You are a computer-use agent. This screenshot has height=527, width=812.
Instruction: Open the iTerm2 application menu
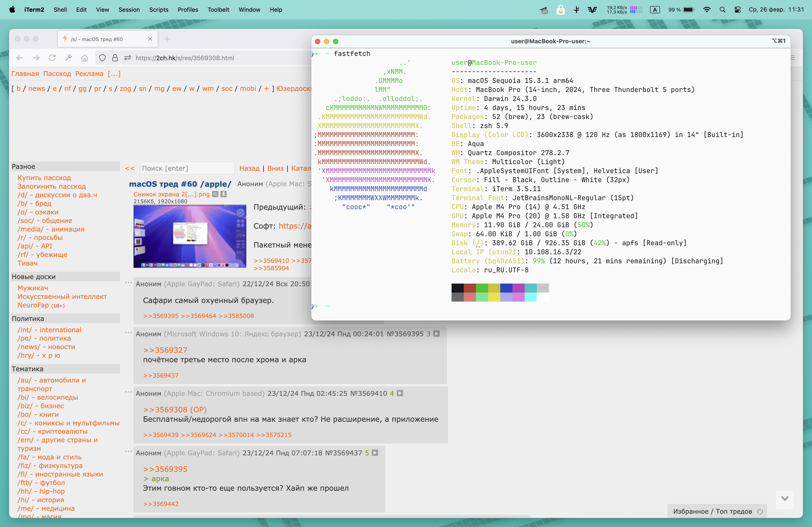click(34, 9)
